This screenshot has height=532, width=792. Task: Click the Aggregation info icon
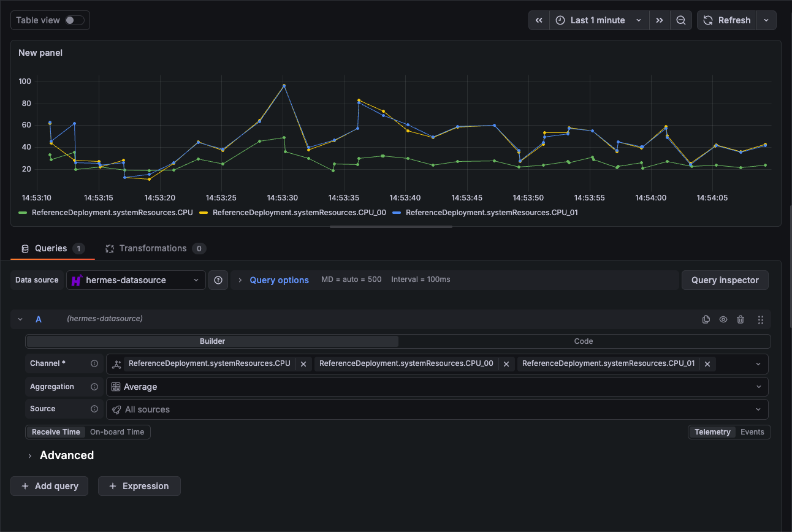tap(94, 387)
